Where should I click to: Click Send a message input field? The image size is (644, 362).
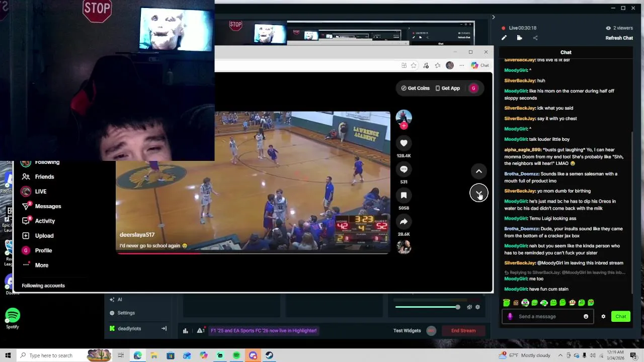[x=548, y=317]
